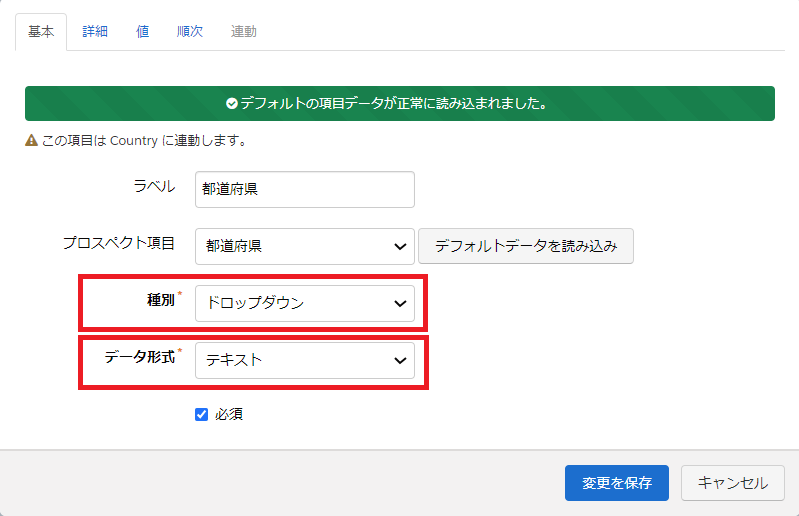The width and height of the screenshot is (799, 516).
Task: Switch to the 基本 tab
Action: click(x=41, y=32)
